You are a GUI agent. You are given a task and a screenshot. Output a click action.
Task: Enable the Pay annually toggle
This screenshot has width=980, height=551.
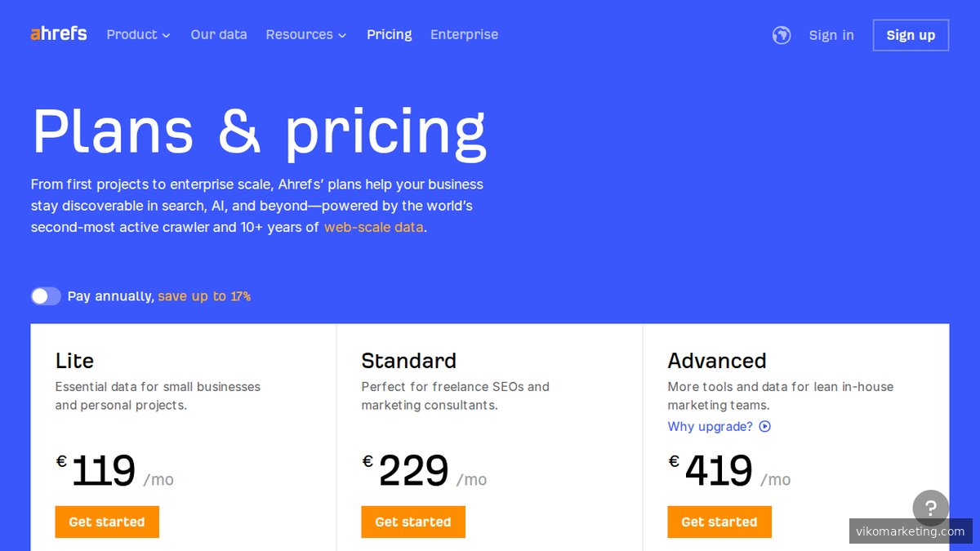pos(46,295)
